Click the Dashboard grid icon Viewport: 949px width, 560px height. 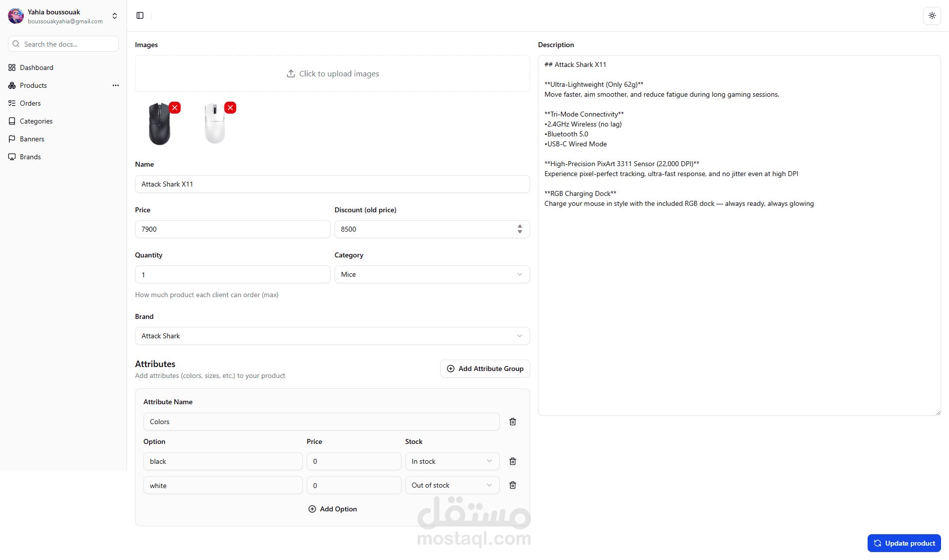[12, 67]
